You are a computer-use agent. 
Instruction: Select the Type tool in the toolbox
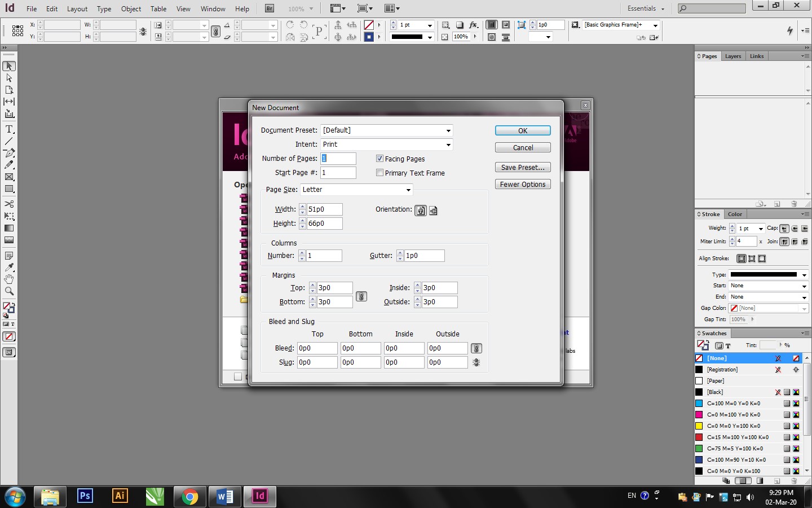tap(9, 129)
